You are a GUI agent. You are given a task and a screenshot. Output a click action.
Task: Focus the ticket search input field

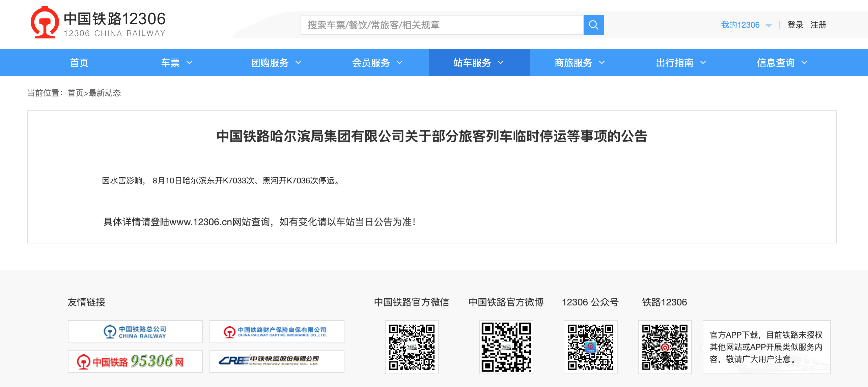tap(442, 25)
